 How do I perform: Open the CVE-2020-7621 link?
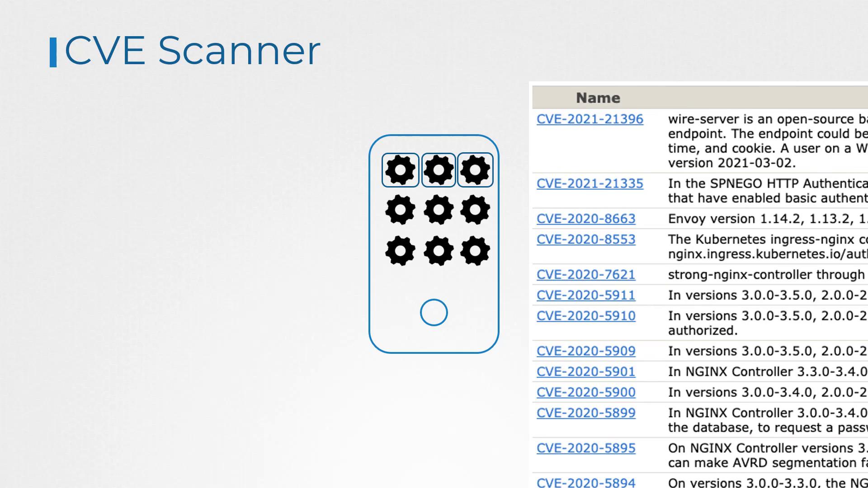click(586, 275)
